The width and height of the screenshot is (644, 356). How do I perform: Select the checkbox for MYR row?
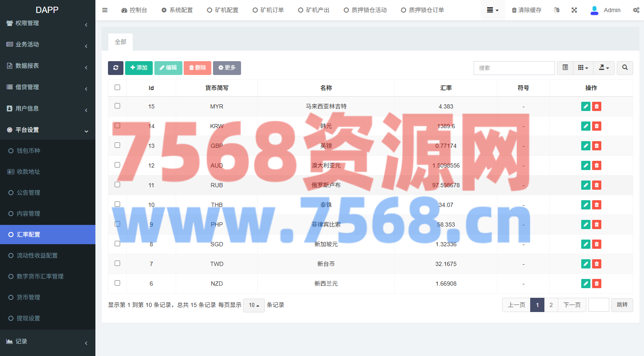(x=118, y=106)
